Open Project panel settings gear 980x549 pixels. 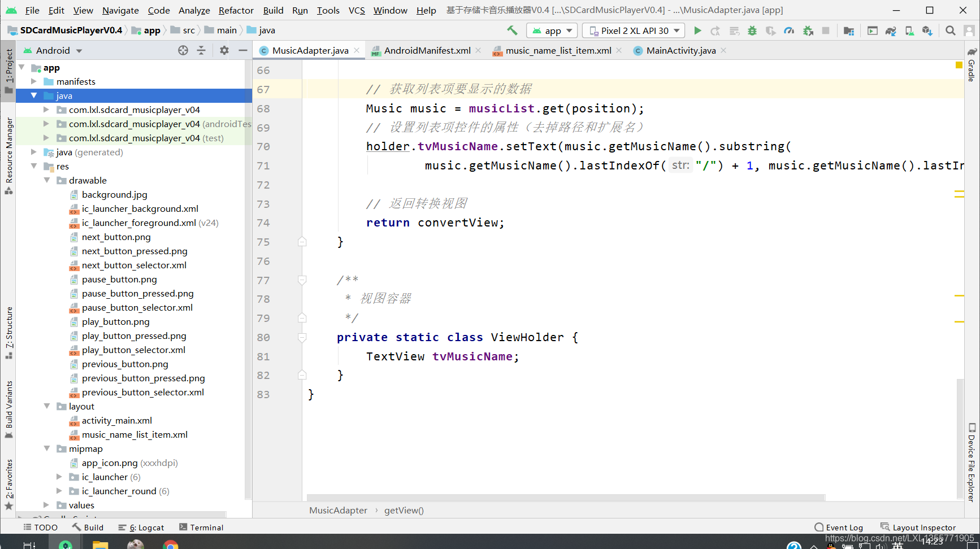224,50
